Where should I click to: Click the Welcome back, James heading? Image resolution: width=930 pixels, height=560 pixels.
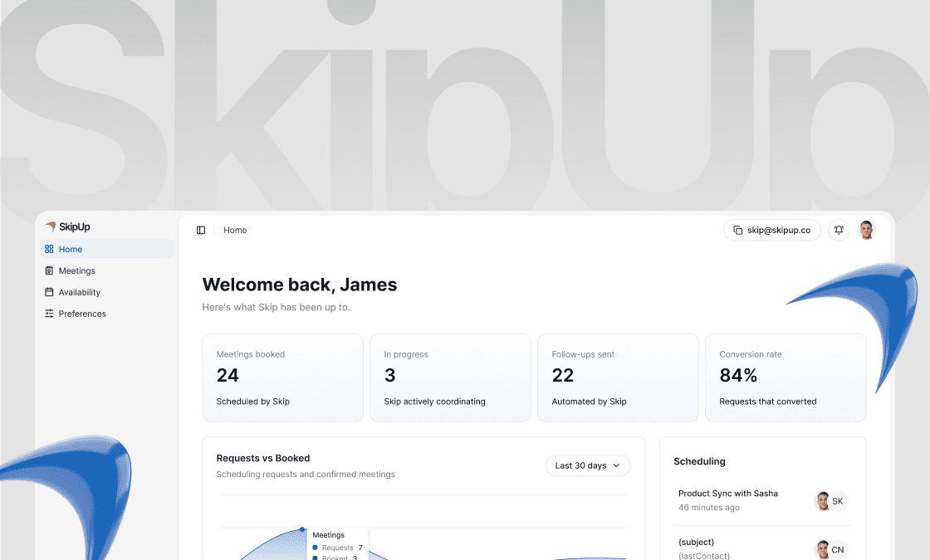(x=300, y=285)
